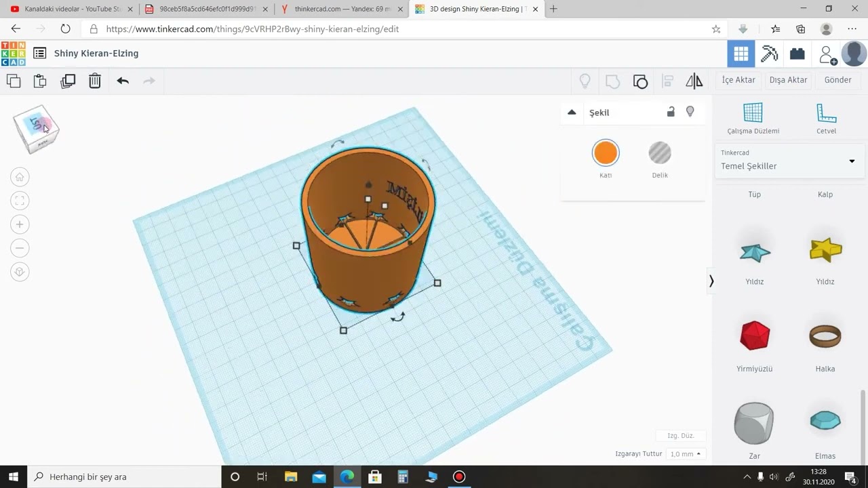
Task: Open the design list menu icon
Action: pos(40,54)
